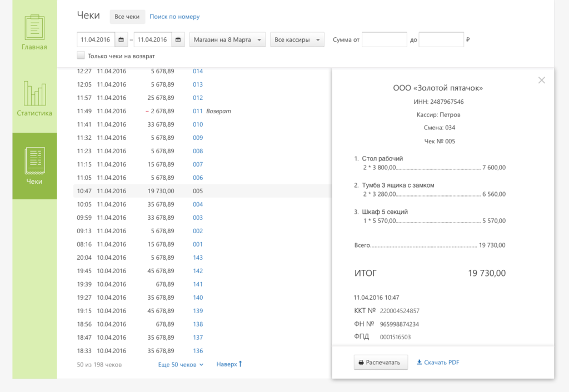Switch to Поиск по номеру tab

click(174, 17)
